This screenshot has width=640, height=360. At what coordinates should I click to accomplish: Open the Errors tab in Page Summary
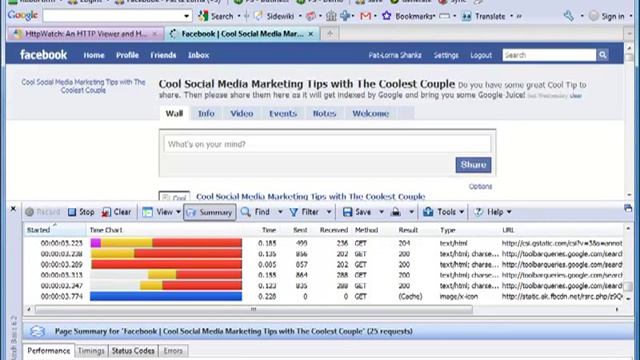coord(173,351)
